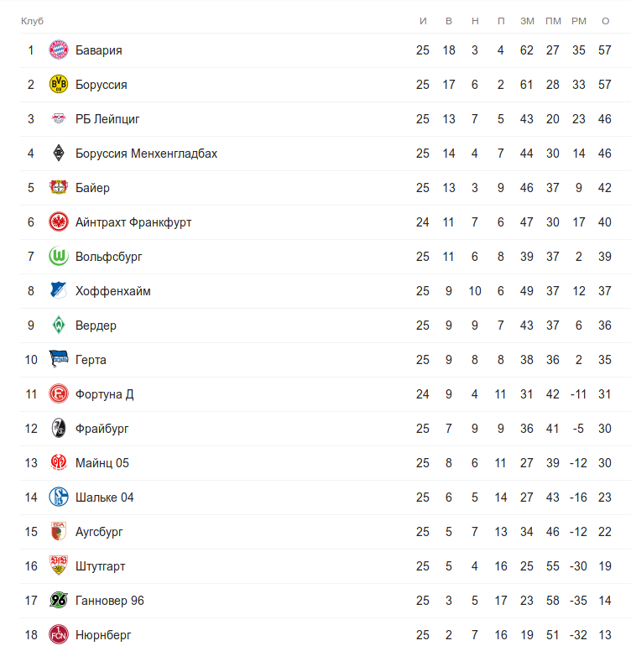Screen dimensions: 631x672
Task: Click the Werder Bremen diamond logo
Action: point(58,326)
